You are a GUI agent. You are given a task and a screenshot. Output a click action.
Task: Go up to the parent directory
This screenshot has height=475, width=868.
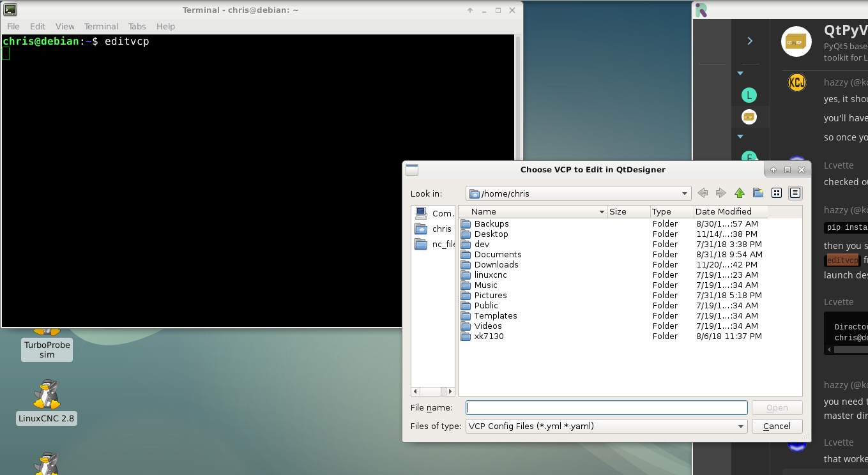tap(740, 193)
